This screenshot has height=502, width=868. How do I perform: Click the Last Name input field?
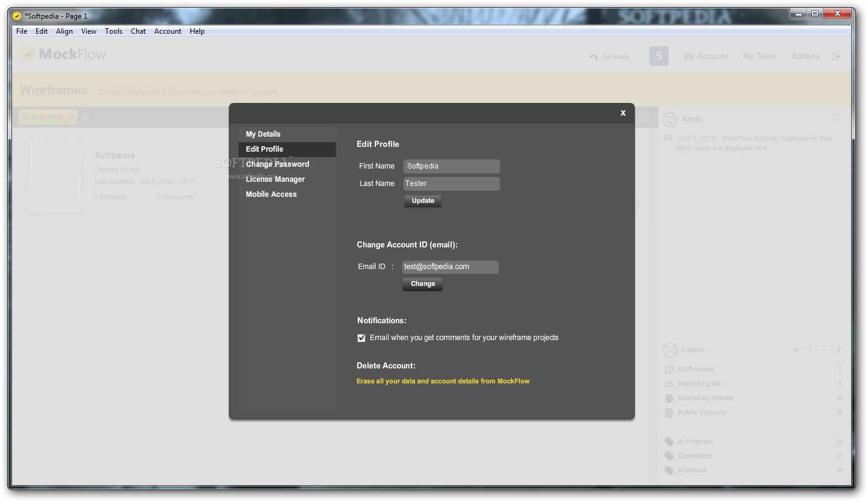[452, 184]
